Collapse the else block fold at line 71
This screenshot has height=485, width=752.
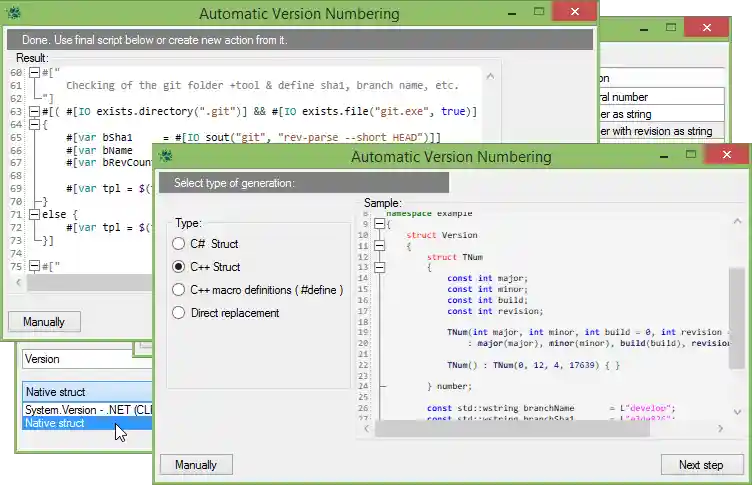click(x=34, y=215)
